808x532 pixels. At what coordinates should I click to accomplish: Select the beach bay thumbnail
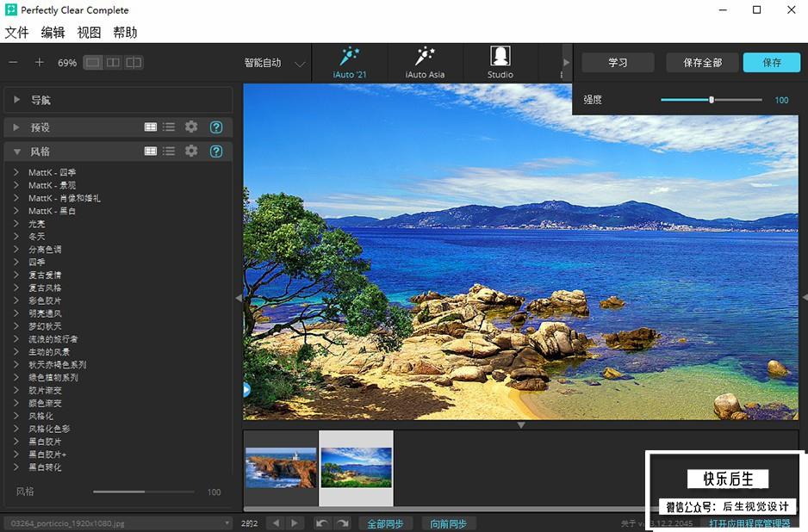(x=356, y=467)
